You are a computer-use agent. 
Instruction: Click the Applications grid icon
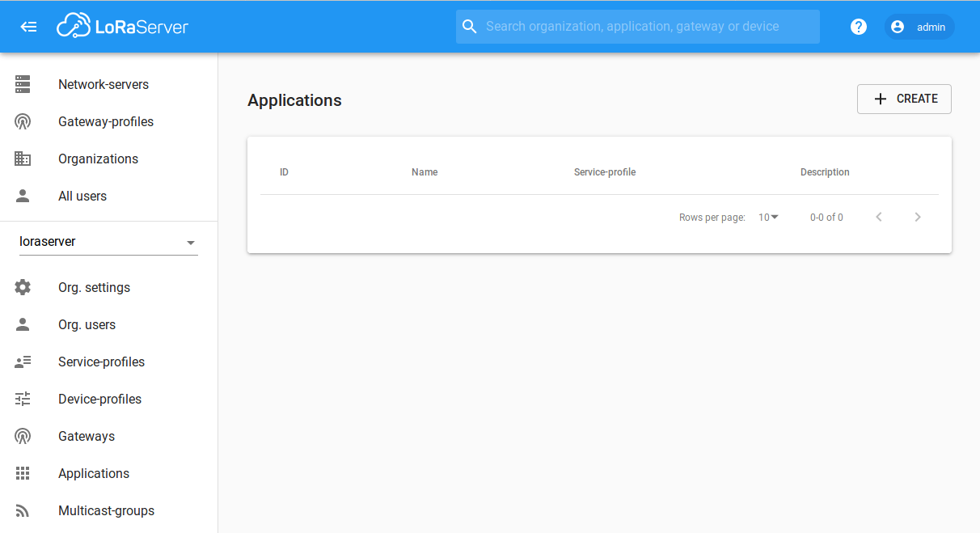(x=23, y=473)
